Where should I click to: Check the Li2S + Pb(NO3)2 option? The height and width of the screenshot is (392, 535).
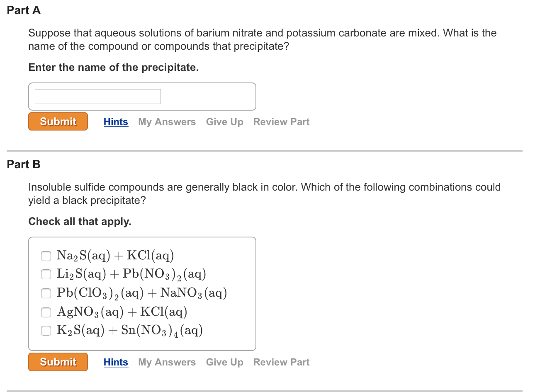click(46, 274)
